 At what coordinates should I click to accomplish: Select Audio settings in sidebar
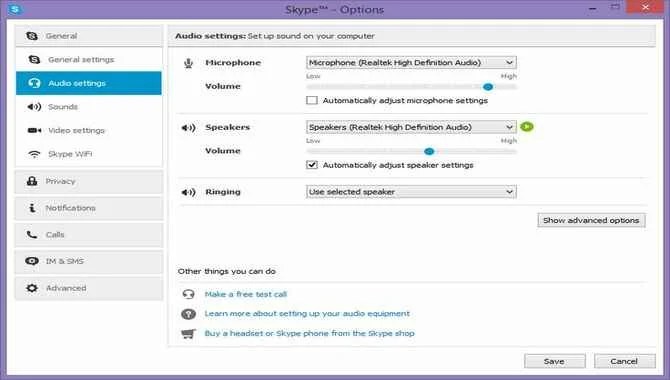89,83
